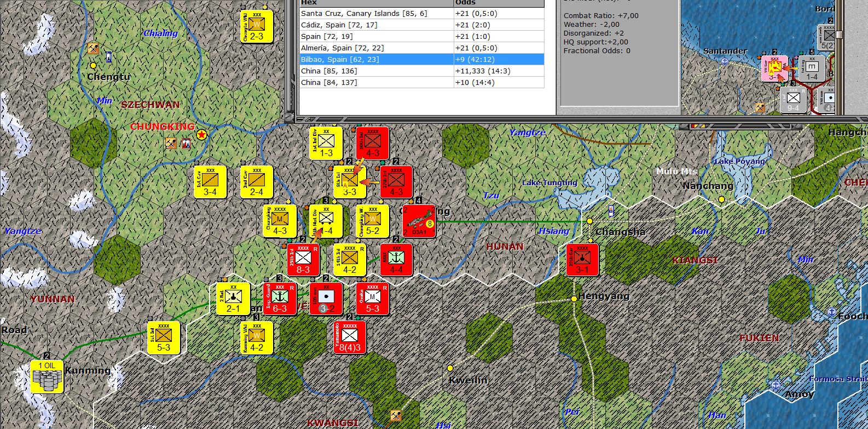
Task: Click the Osaka 5-3 unit
Action: tap(373, 299)
